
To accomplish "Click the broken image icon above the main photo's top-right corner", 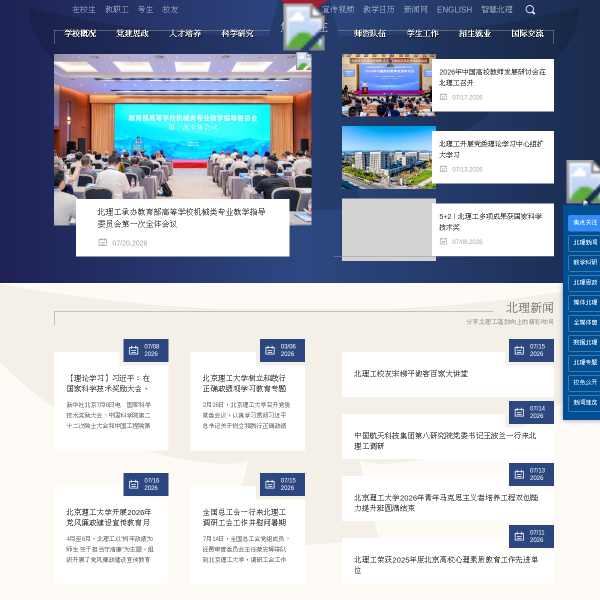I will (304, 61).
